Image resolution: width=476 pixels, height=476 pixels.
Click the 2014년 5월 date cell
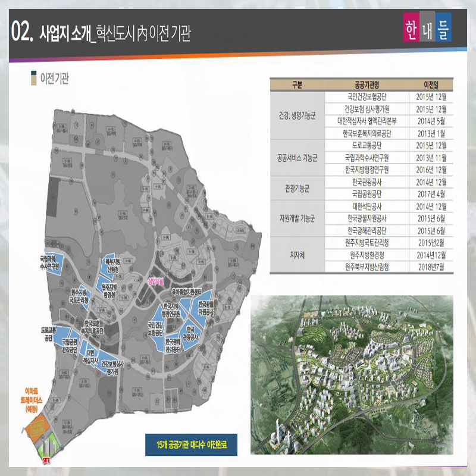[431, 121]
